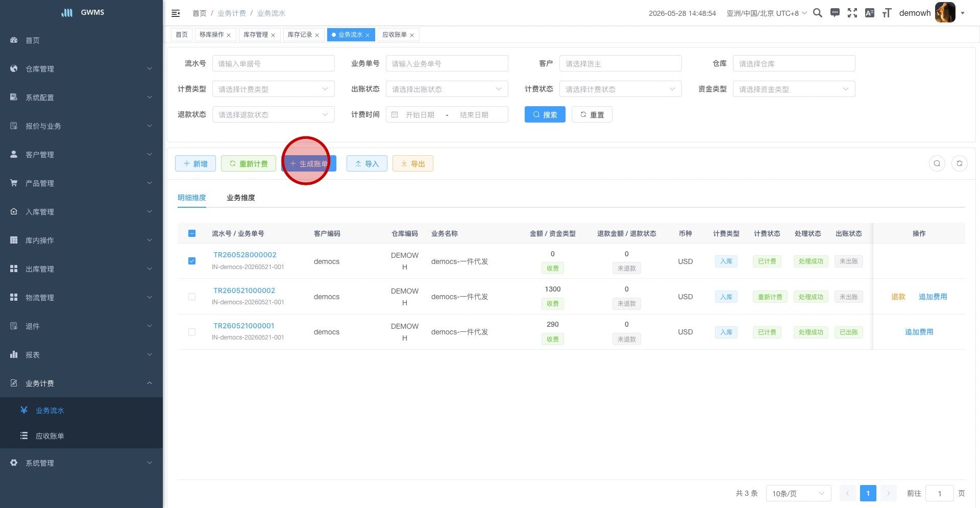The image size is (980, 508).
Task: Toggle the select-all checkbox in the table header
Action: click(x=192, y=233)
